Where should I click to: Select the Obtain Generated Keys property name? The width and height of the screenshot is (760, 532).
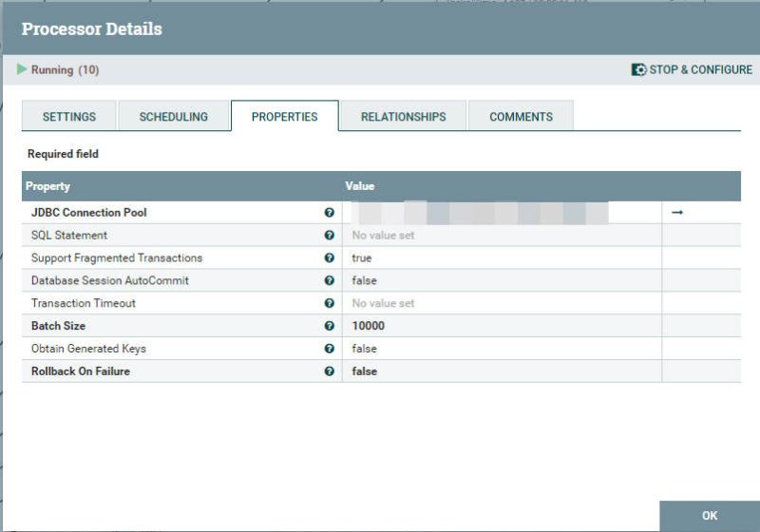pos(88,349)
